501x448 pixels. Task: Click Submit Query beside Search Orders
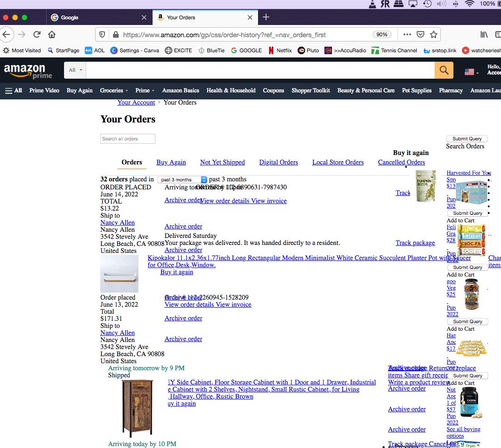[467, 139]
